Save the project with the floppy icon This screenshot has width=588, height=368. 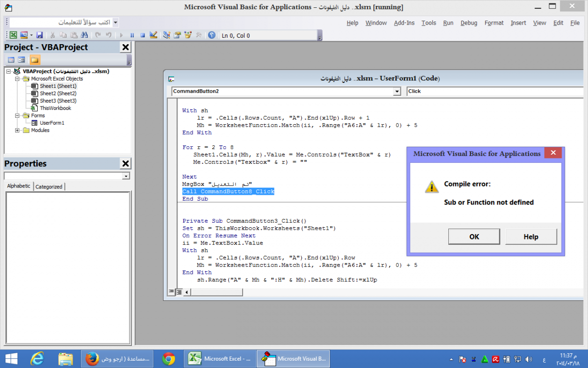tap(40, 35)
